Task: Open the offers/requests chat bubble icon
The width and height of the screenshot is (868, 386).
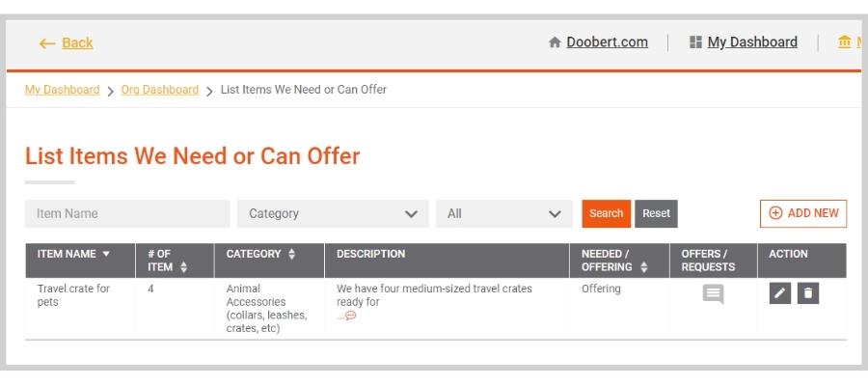Action: (x=713, y=294)
